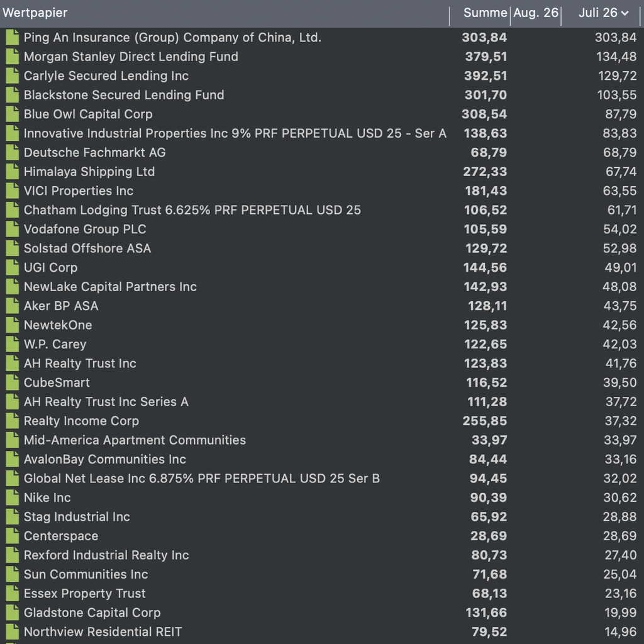Click the Juli 26 value 67,74
This screenshot has width=644, height=644.
(x=621, y=172)
